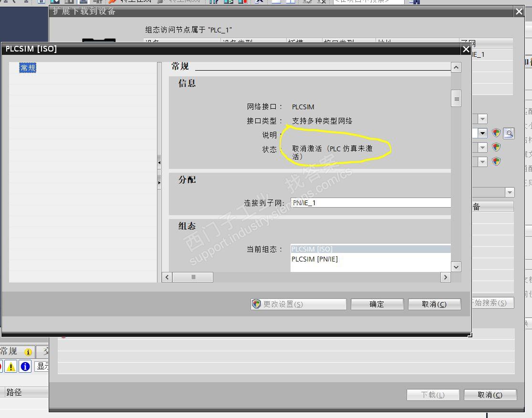Click 取消(C) in the PLCSIM [ISO] dialog

click(434, 304)
